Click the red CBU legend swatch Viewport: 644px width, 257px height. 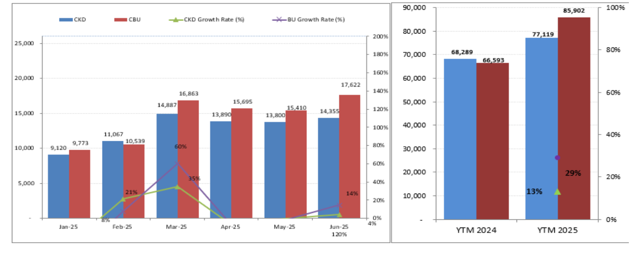point(121,20)
